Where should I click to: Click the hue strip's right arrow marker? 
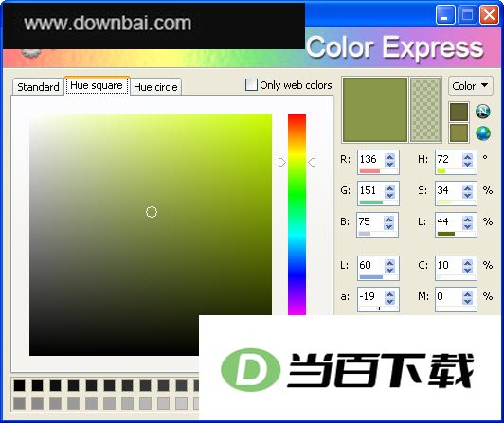[312, 162]
